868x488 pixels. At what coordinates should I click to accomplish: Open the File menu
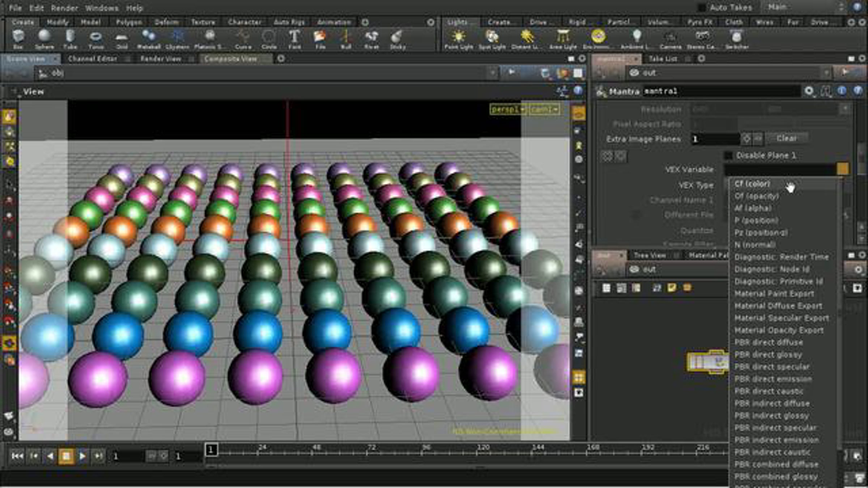[x=15, y=8]
